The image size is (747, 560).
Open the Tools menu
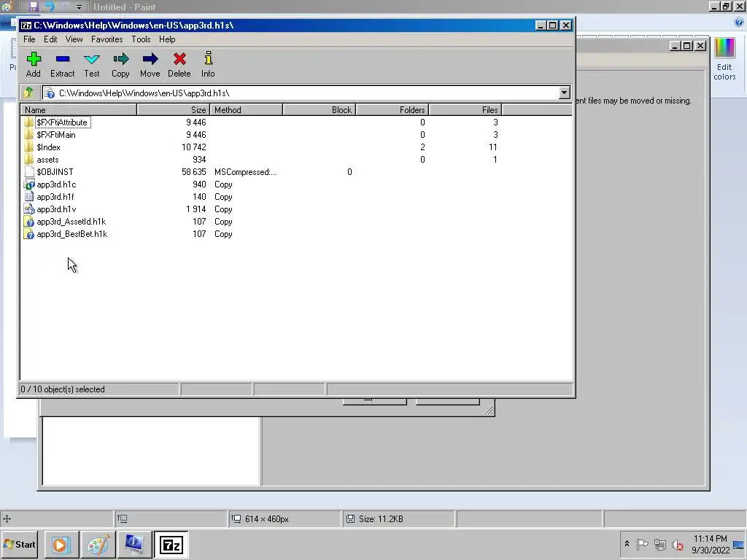click(x=141, y=39)
